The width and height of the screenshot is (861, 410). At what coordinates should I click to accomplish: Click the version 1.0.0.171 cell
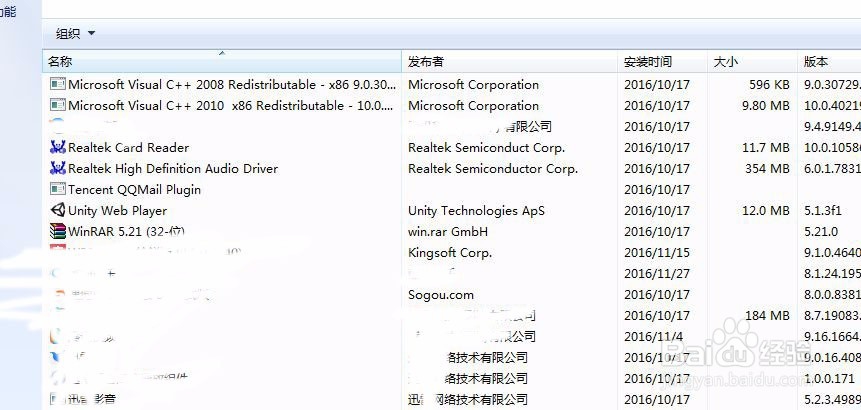coord(830,379)
